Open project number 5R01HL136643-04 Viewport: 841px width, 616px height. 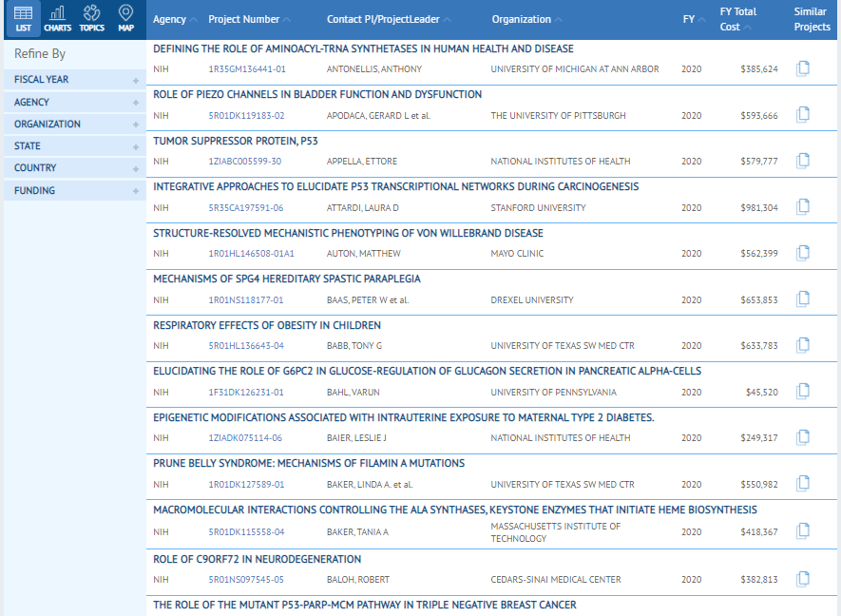pos(246,346)
